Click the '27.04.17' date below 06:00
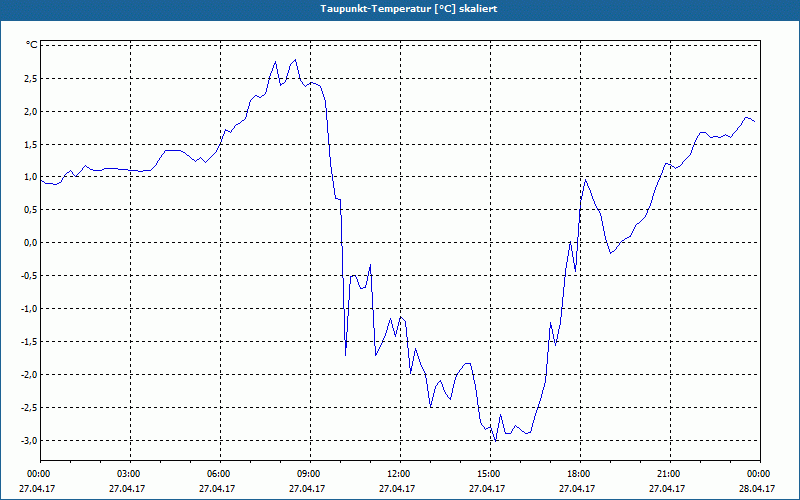This screenshot has width=800, height=500. tap(217, 488)
